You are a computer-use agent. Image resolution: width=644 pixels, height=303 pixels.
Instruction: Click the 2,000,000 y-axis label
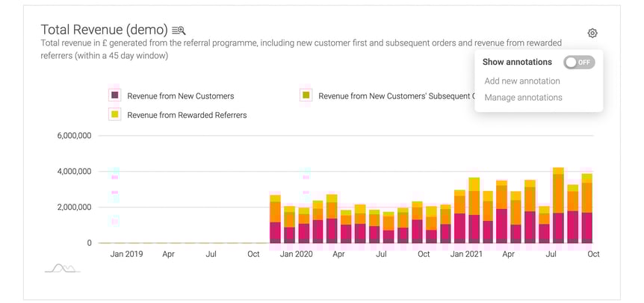(x=74, y=207)
